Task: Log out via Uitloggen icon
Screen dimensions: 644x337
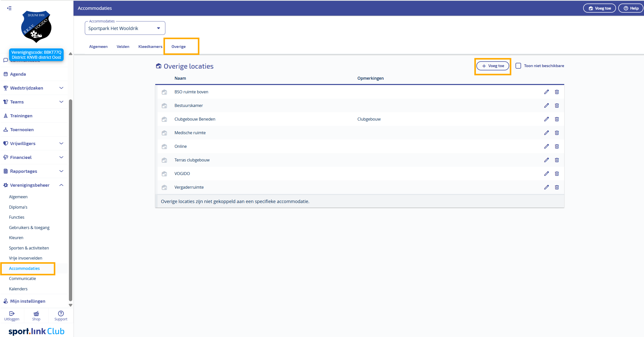Action: click(12, 314)
